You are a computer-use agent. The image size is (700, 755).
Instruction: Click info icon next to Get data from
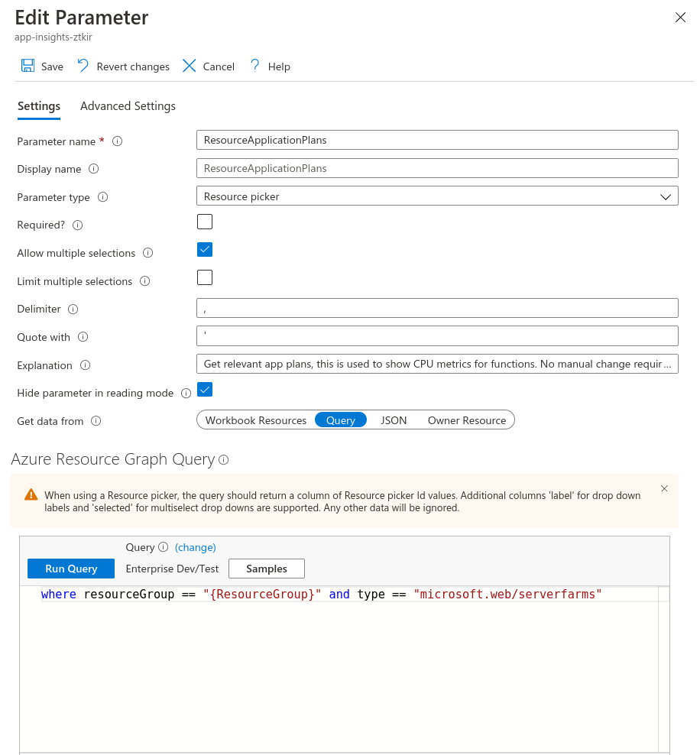pos(96,421)
